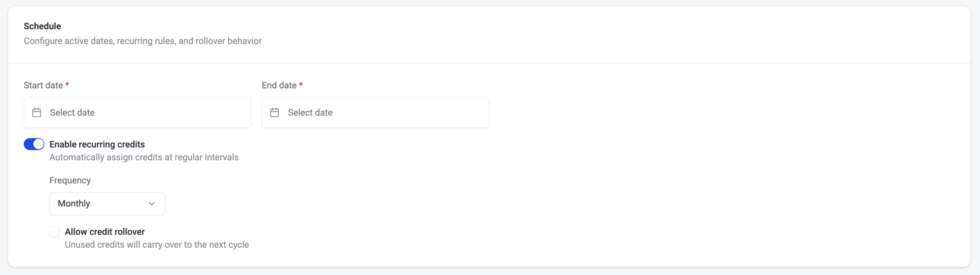Click the Schedule section description text
The image size is (980, 275).
pos(143,41)
